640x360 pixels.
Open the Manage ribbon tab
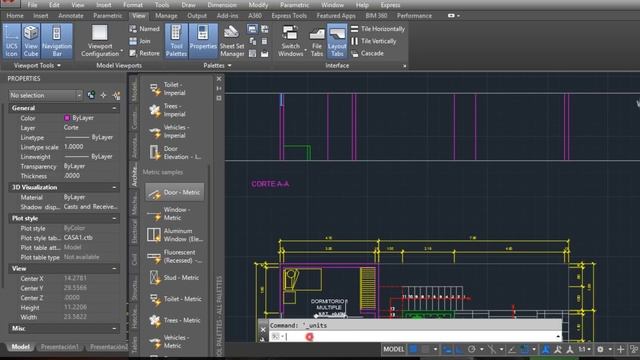(x=166, y=16)
